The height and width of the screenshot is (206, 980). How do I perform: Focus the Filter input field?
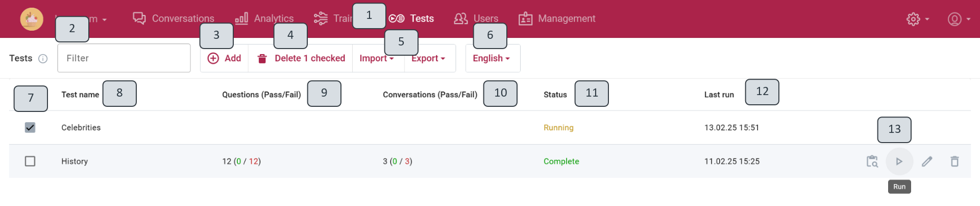124,58
